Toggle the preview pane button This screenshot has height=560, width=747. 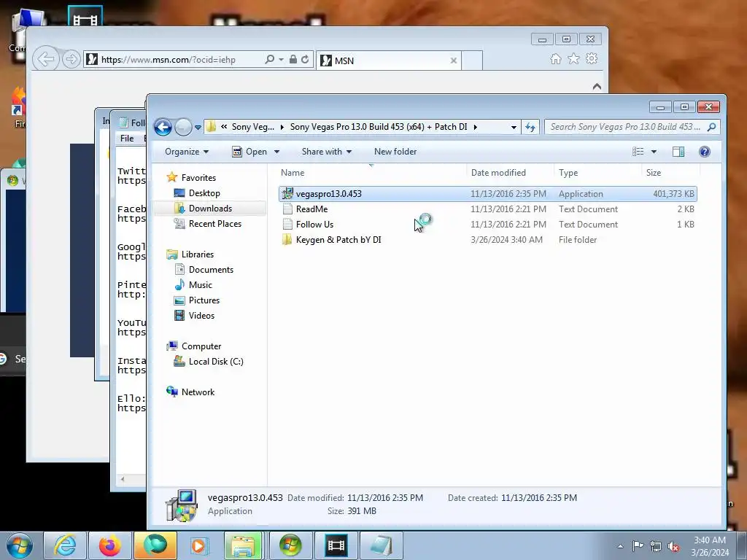pyautogui.click(x=678, y=152)
